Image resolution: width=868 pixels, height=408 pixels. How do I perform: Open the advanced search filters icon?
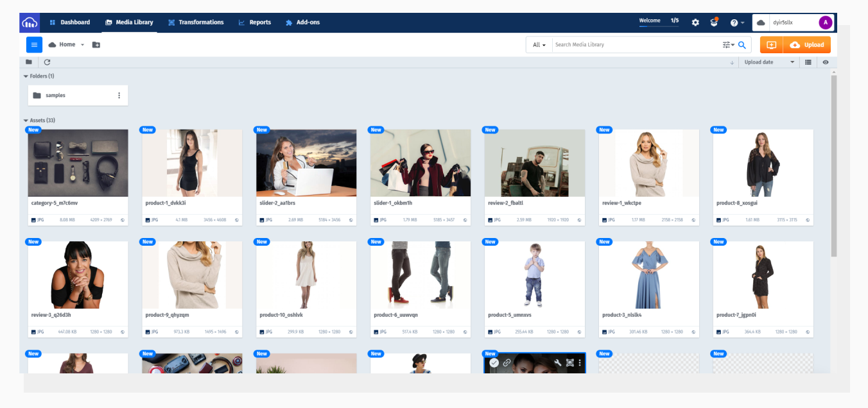(727, 45)
